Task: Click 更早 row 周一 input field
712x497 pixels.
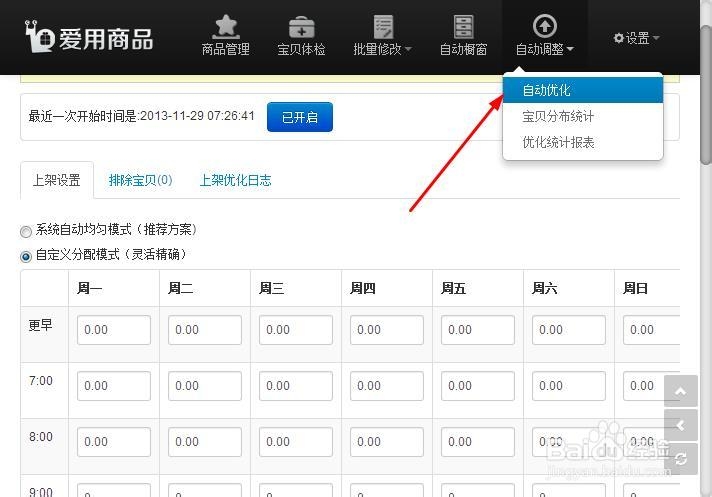Action: tap(114, 330)
